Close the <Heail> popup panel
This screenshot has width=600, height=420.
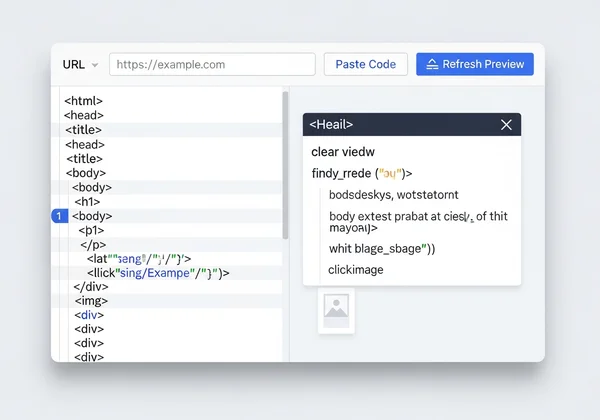(506, 125)
